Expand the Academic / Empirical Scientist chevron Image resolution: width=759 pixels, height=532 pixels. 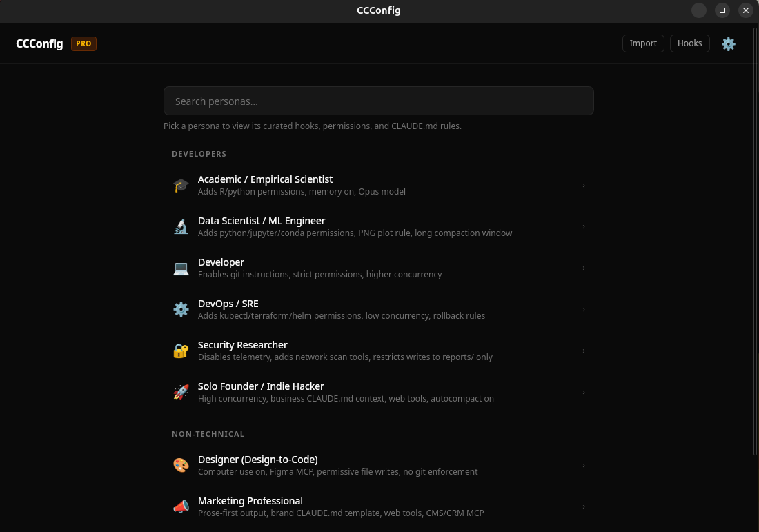pos(584,186)
